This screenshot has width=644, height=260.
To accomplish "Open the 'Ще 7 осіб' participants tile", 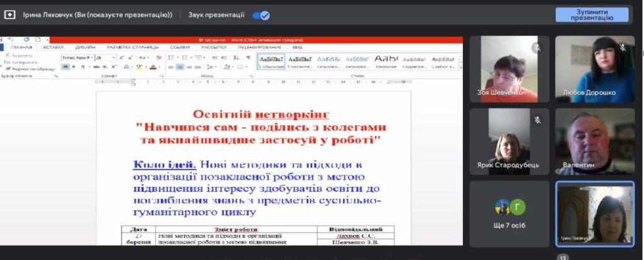I will coord(509,214).
